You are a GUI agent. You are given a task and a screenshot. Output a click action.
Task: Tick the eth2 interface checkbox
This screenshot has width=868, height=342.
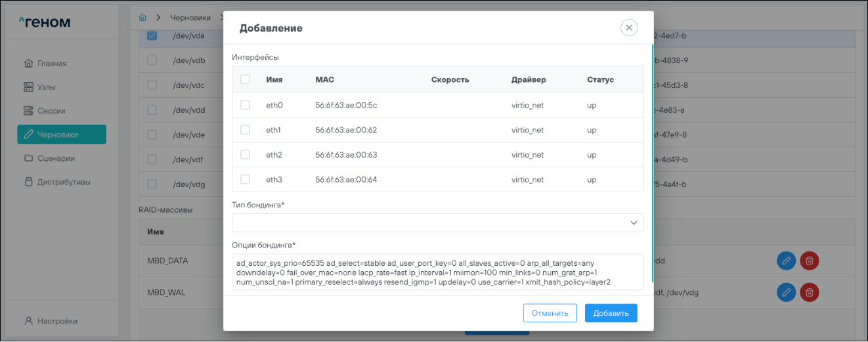246,155
